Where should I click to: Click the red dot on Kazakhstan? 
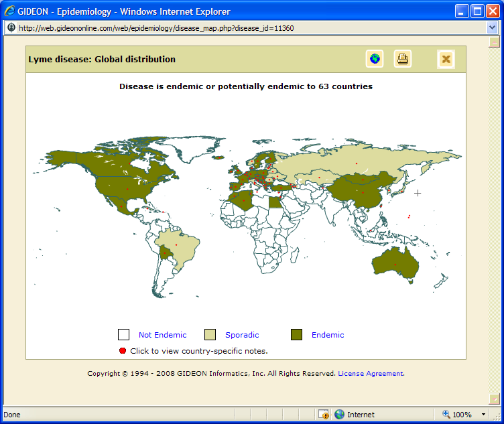click(319, 178)
